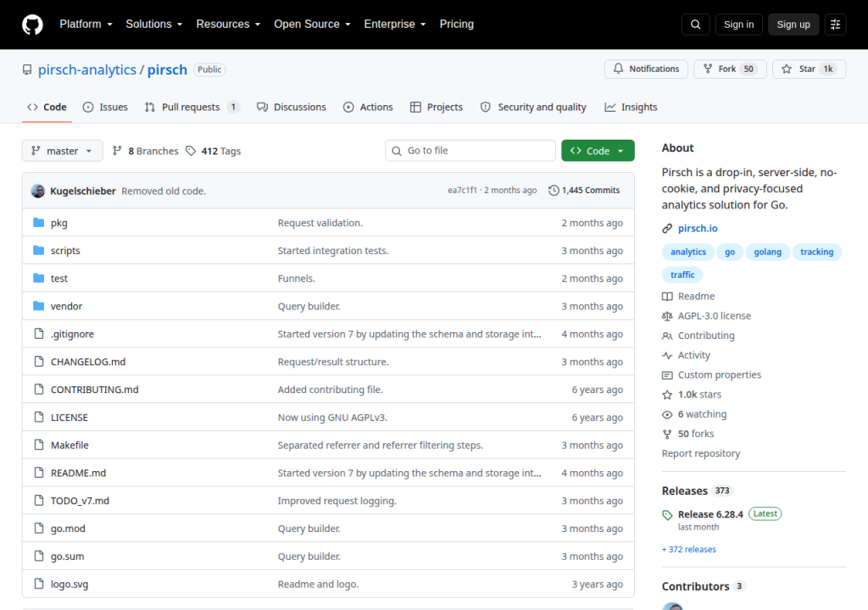Click the pulse icon beside Activity

click(667, 355)
